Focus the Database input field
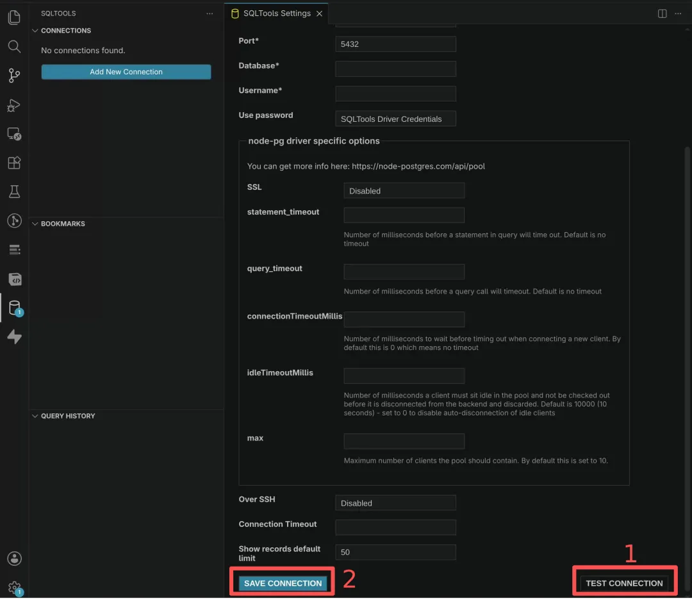Image resolution: width=692 pixels, height=616 pixels. (395, 69)
